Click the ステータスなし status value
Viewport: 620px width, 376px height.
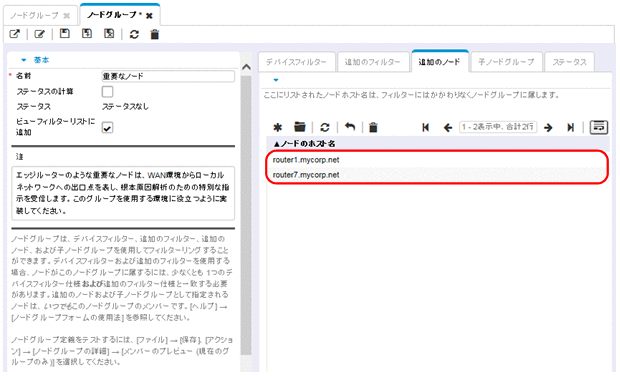(125, 107)
